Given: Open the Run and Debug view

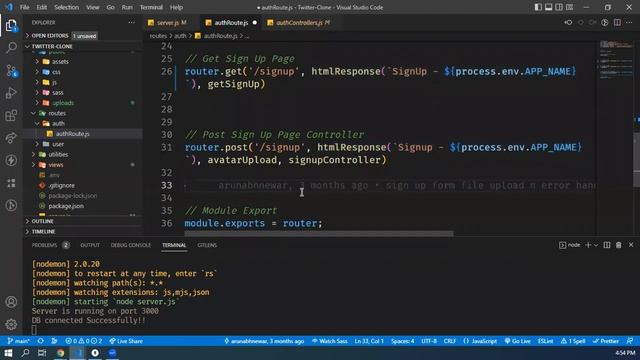Looking at the screenshot, I should (11, 93).
